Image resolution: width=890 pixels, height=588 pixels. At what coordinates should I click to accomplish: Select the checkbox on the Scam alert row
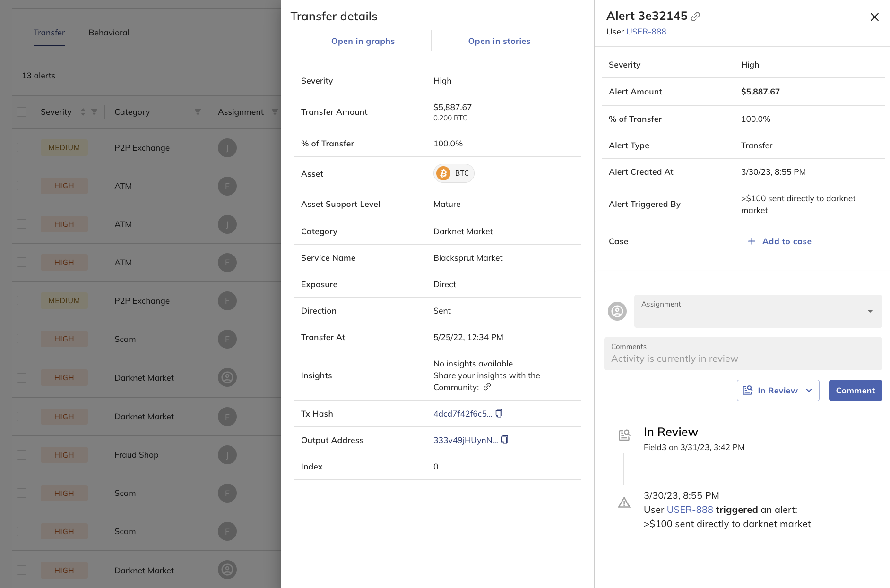coord(22,339)
